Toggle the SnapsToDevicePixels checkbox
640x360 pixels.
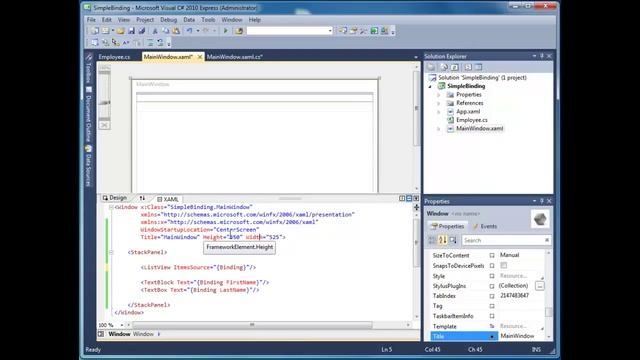(504, 265)
